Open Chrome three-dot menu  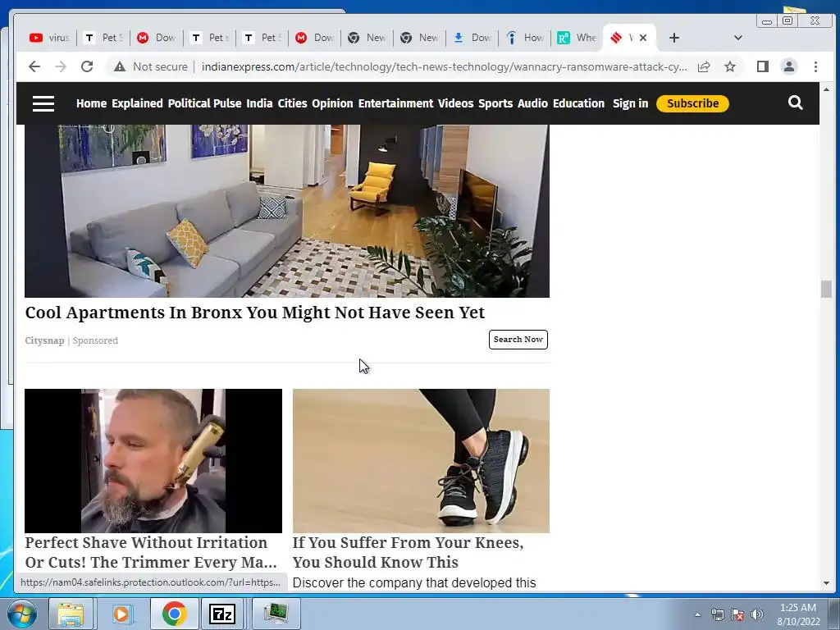point(815,66)
